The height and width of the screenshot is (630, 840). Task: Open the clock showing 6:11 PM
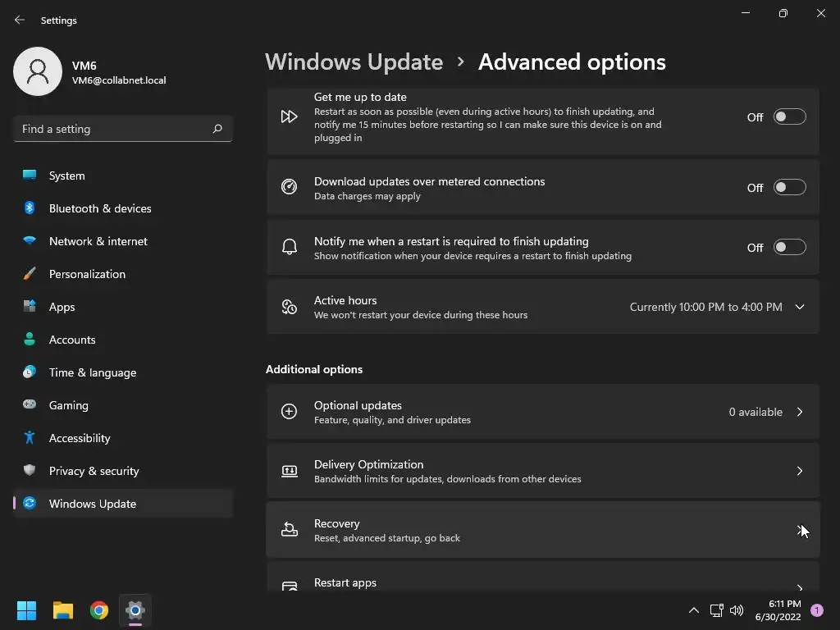pyautogui.click(x=778, y=610)
